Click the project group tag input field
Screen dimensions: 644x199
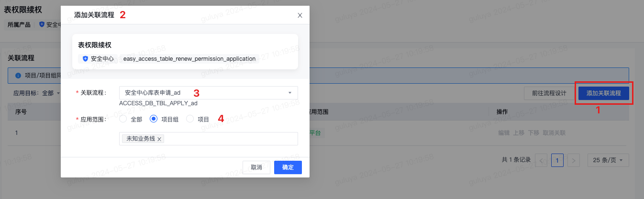(x=209, y=139)
